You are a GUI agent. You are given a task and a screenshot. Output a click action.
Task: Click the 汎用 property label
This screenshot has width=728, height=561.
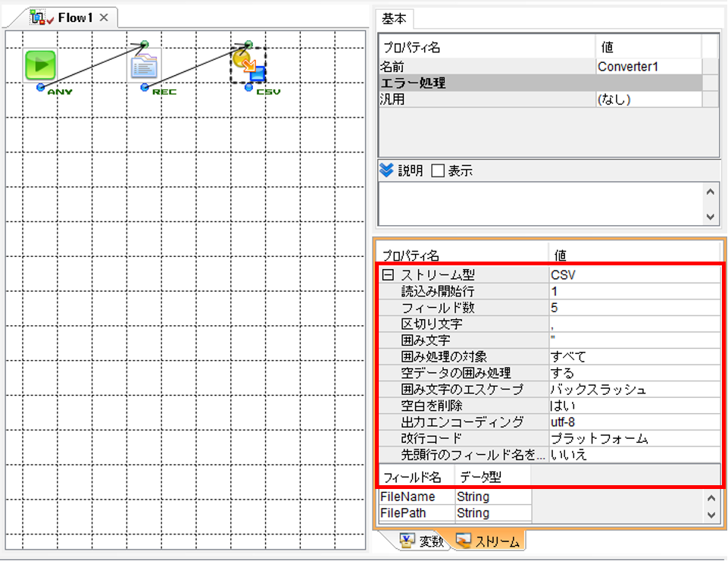[x=392, y=99]
